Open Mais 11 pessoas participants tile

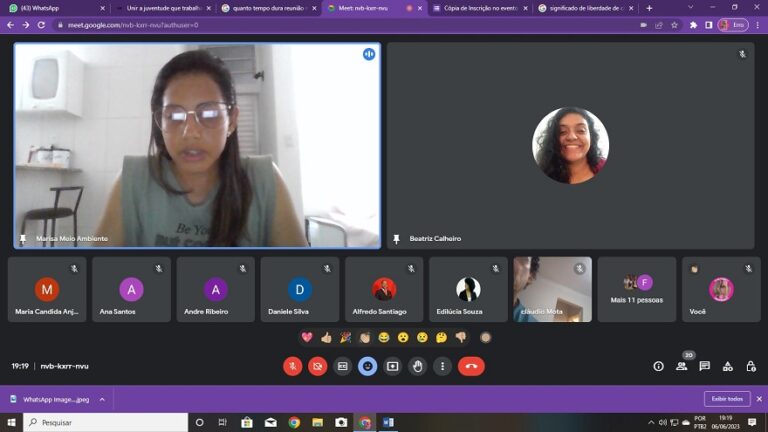pos(637,289)
